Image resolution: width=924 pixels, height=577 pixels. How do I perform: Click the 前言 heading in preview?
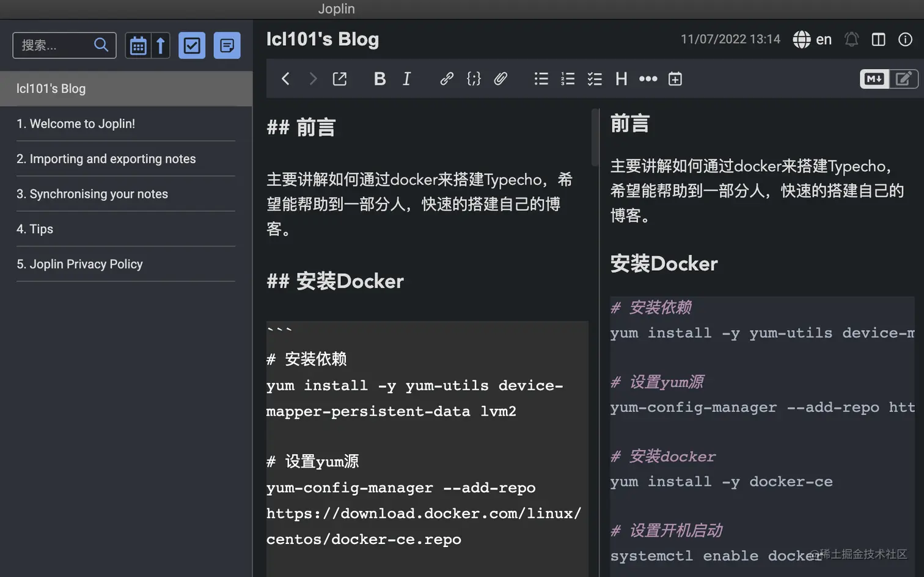click(x=629, y=123)
